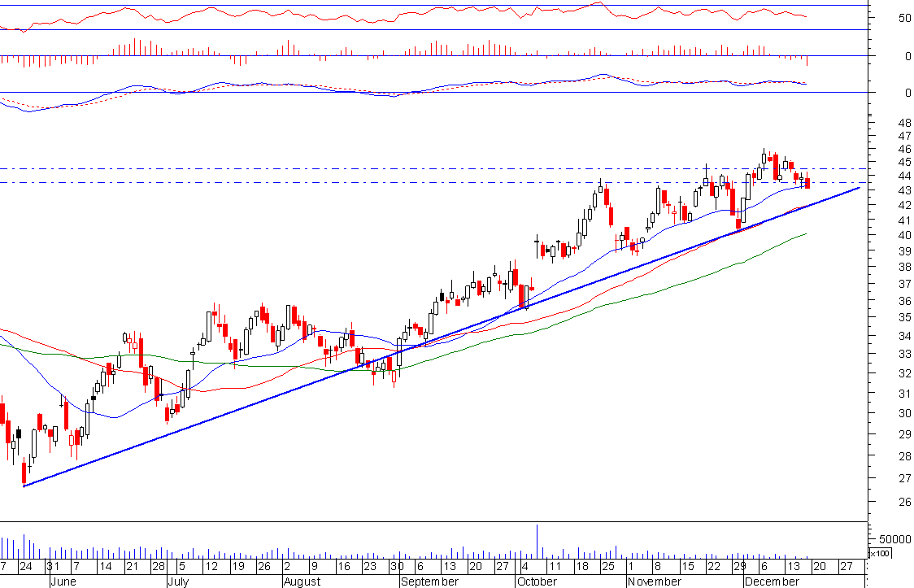Screen dimensions: 914x588
Task: Click date label 19 in July
Action: point(237,567)
